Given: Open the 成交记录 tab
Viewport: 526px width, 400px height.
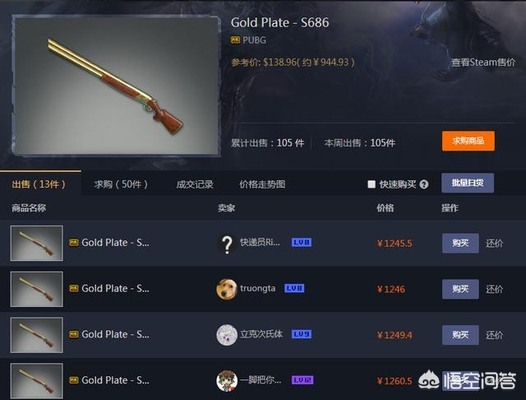Looking at the screenshot, I should tap(195, 184).
